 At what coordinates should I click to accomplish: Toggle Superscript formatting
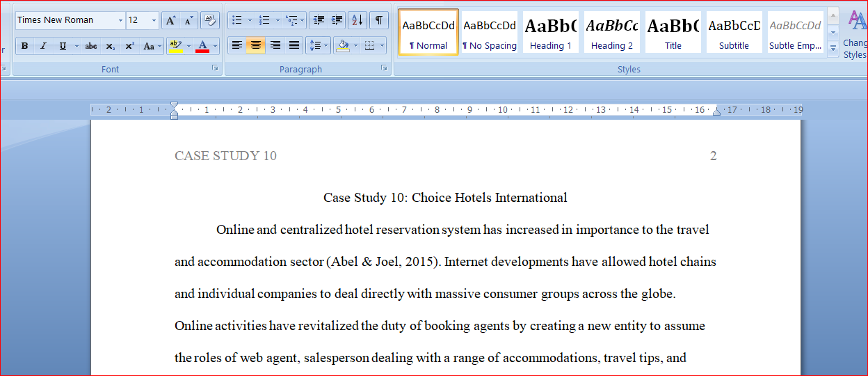tap(129, 46)
